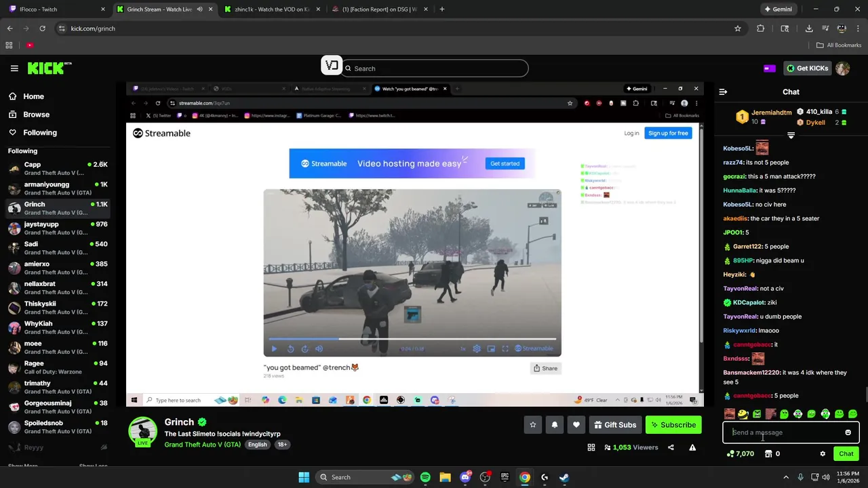Click Dykell on leaderboard
This screenshot has height=488, width=868.
pos(816,123)
